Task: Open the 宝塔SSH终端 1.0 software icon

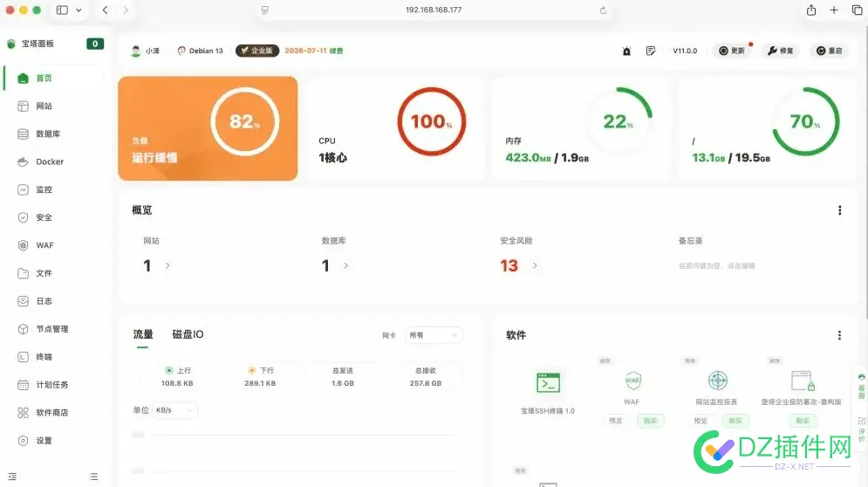Action: pyautogui.click(x=548, y=382)
